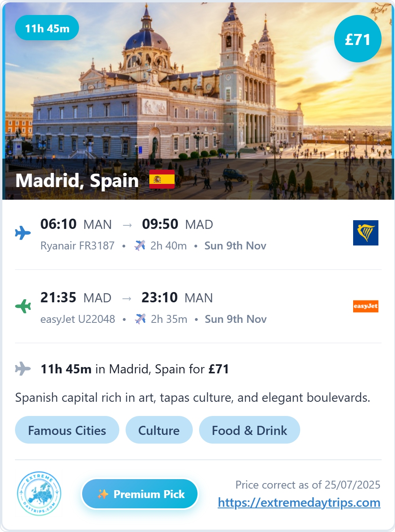Image resolution: width=395 pixels, height=532 pixels.
Task: Open the extremedaytrips.com link
Action: tap(299, 502)
